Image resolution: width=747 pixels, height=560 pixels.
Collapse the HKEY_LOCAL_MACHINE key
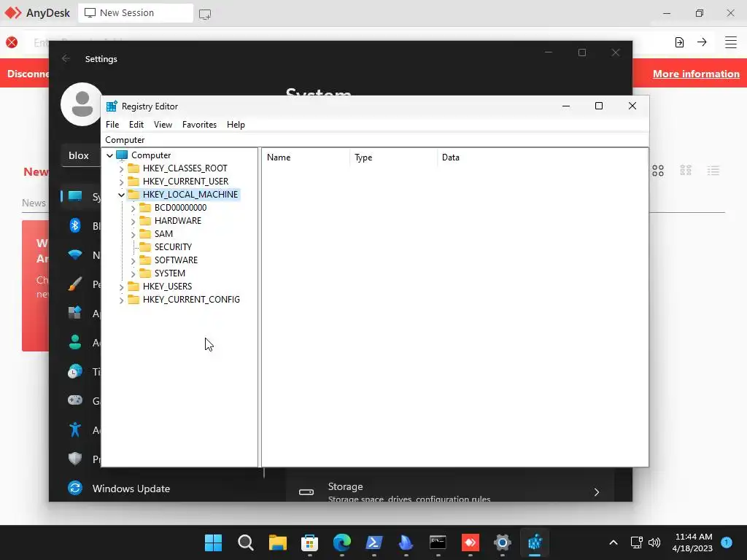click(121, 195)
